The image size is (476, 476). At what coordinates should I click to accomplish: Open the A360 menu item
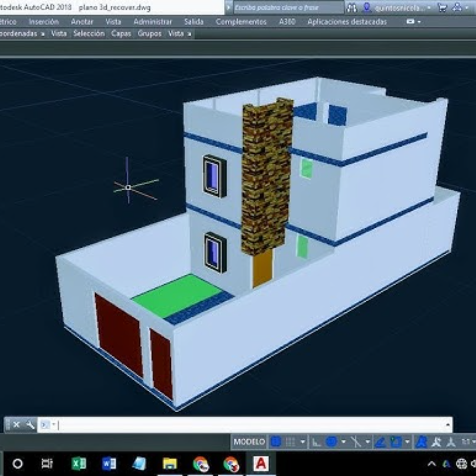[x=287, y=22]
